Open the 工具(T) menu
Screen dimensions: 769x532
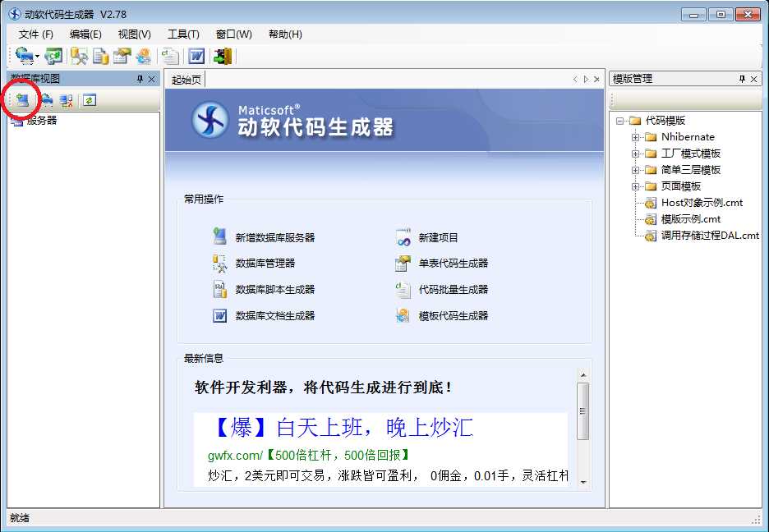[183, 34]
